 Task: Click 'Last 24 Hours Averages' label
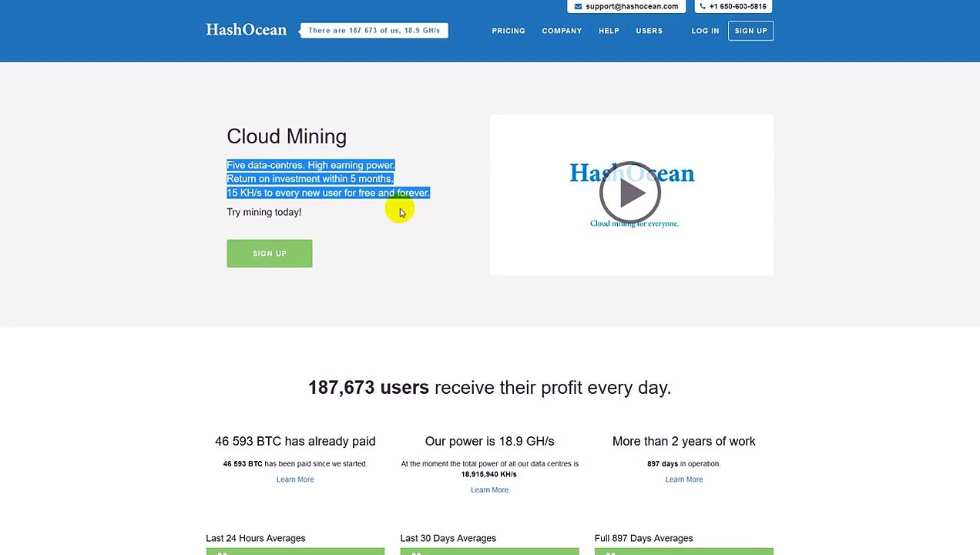(x=256, y=538)
